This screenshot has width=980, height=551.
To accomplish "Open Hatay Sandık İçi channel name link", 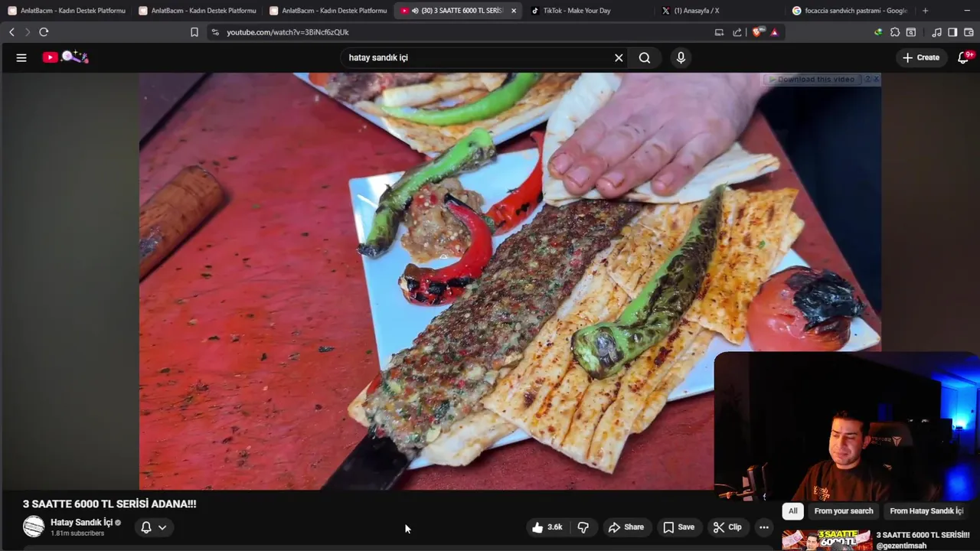I will point(81,523).
